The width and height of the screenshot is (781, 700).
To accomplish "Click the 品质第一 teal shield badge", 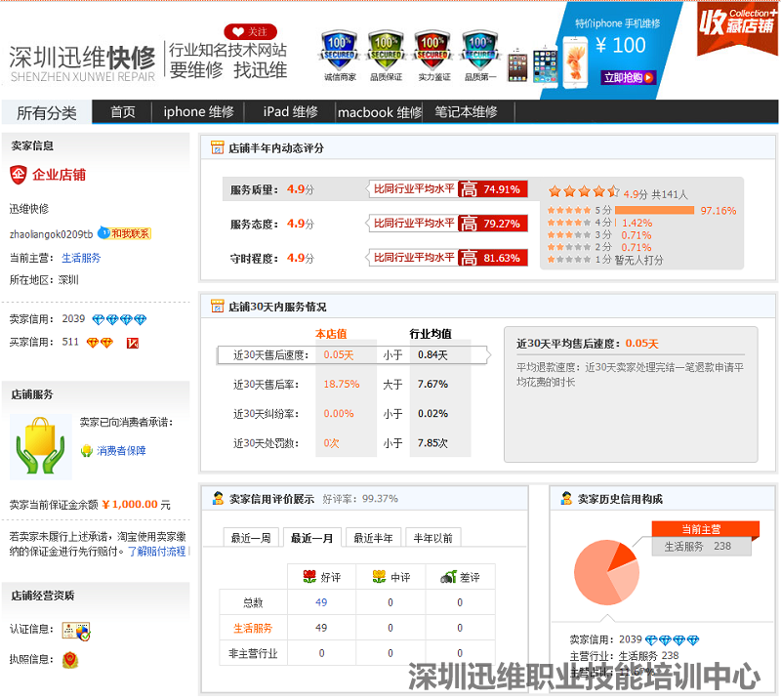I will [479, 56].
